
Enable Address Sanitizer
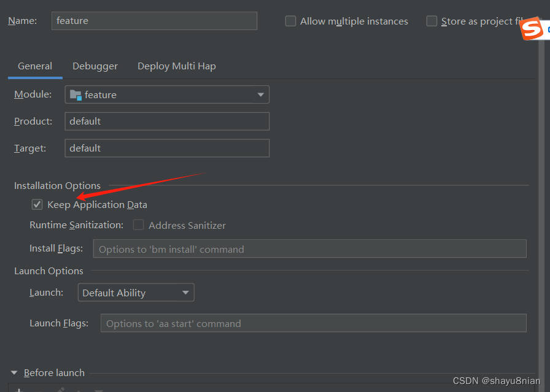[x=138, y=225]
